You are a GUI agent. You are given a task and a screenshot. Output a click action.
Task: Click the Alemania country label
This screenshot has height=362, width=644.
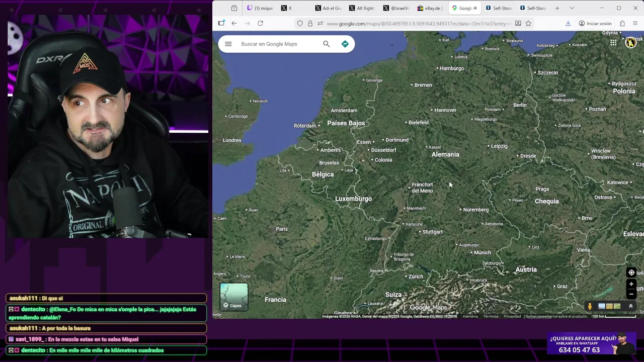(x=445, y=154)
